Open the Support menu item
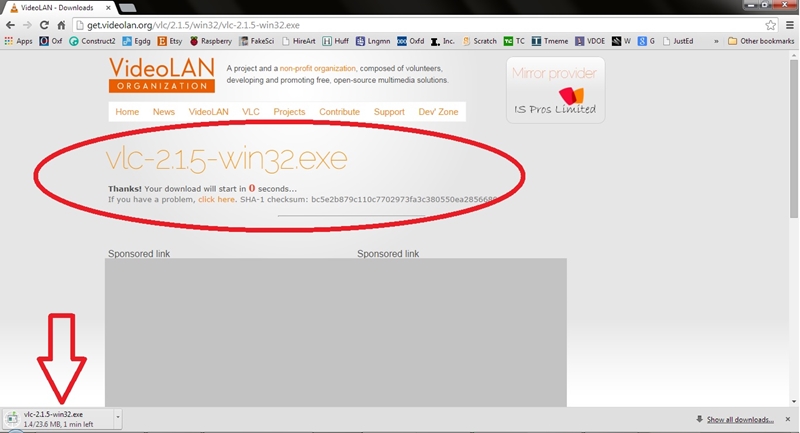The height and width of the screenshot is (433, 800). point(389,112)
